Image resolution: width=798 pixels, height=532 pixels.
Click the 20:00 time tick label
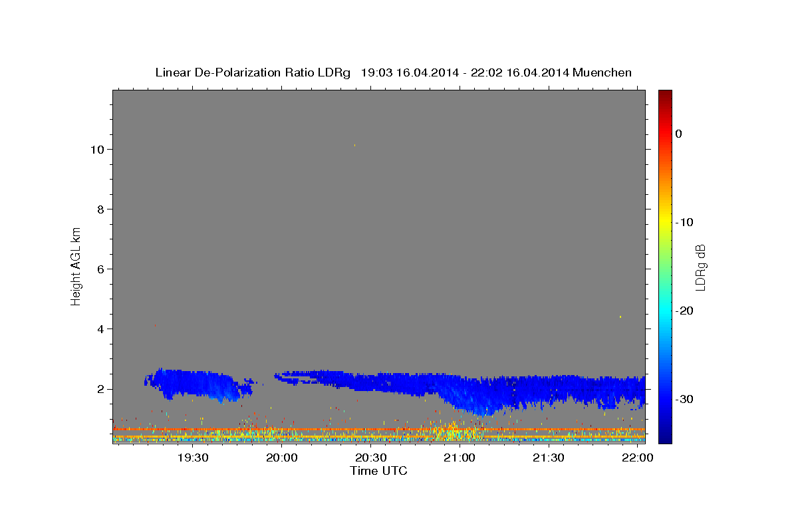[282, 458]
